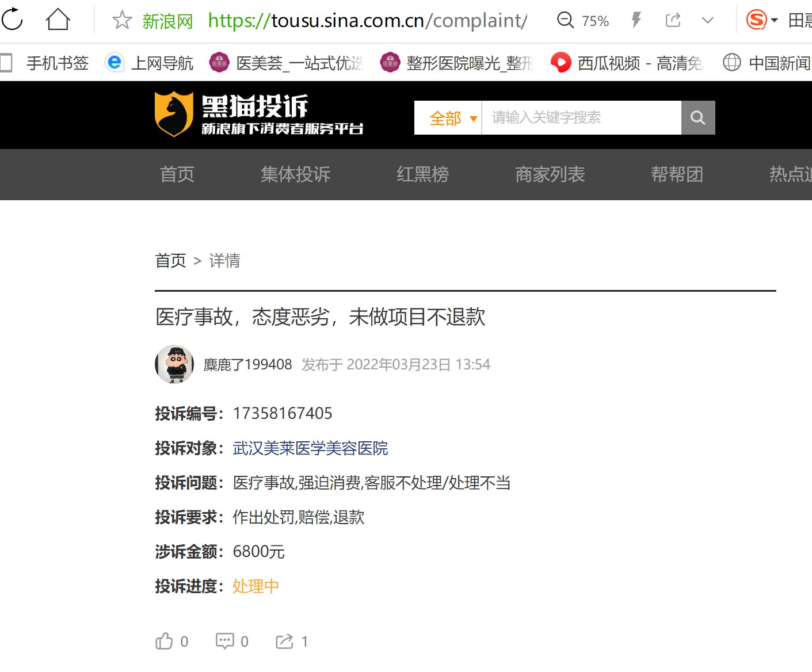
Task: Open the 西瓜视频 bookmark
Action: [x=627, y=63]
